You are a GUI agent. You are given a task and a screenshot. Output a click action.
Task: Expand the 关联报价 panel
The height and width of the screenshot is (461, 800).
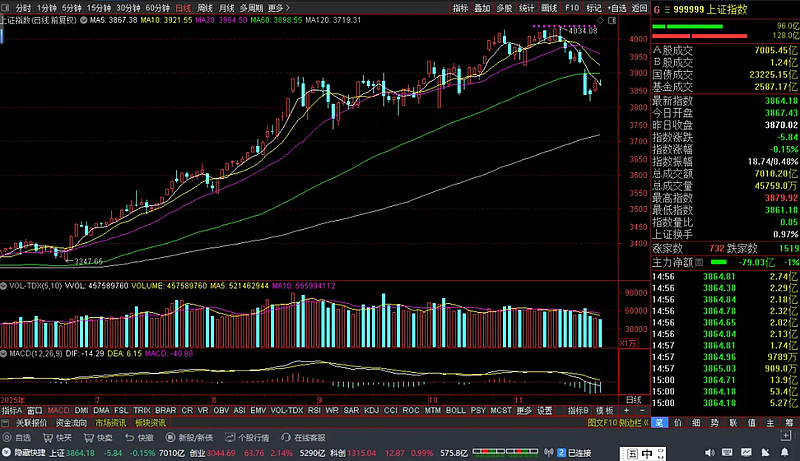[x=32, y=423]
